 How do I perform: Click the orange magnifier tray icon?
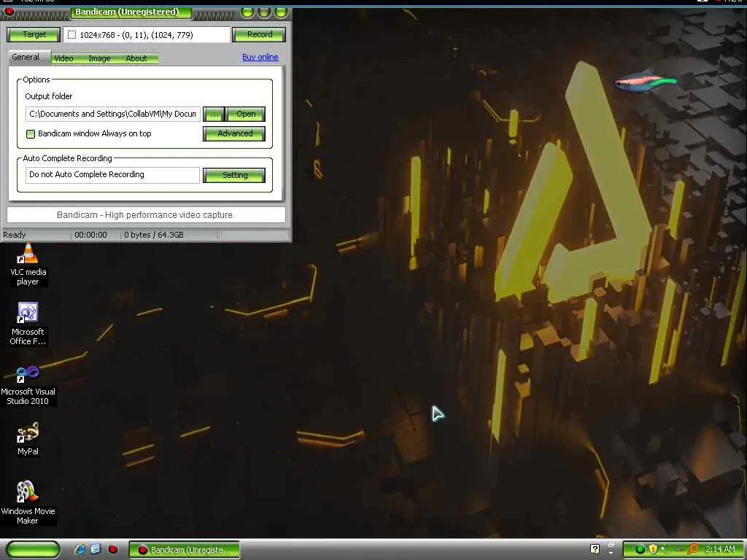[693, 550]
